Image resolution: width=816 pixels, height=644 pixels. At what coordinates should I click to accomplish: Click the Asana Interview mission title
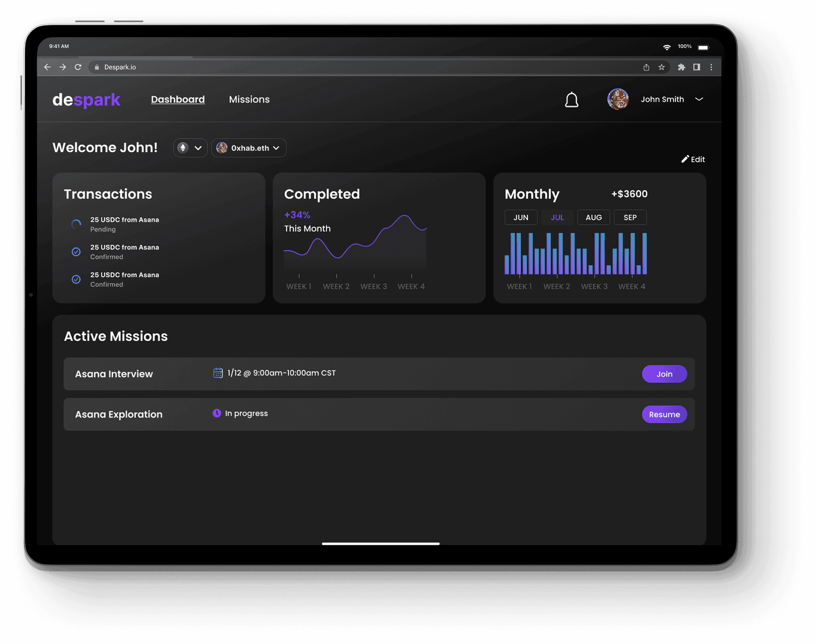click(x=114, y=374)
